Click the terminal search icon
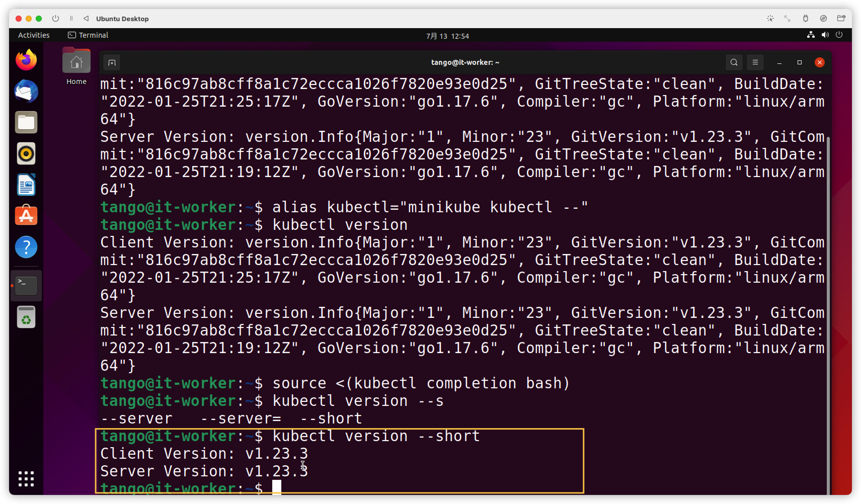This screenshot has height=504, width=861. [x=734, y=62]
